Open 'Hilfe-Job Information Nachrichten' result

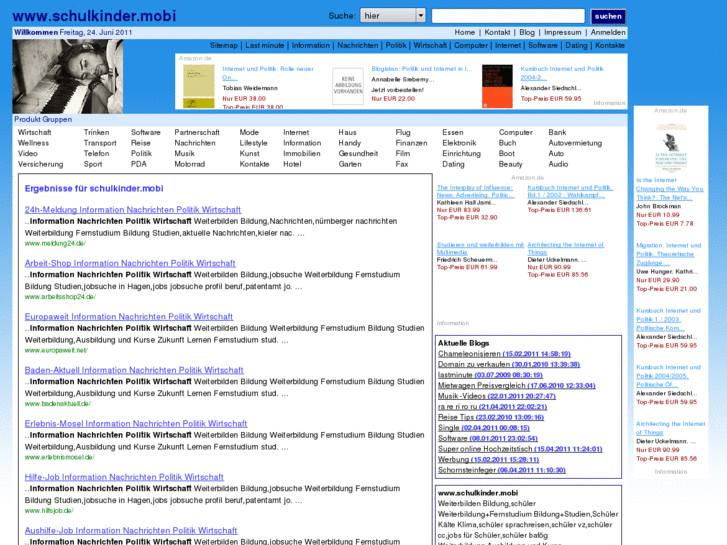tap(124, 477)
